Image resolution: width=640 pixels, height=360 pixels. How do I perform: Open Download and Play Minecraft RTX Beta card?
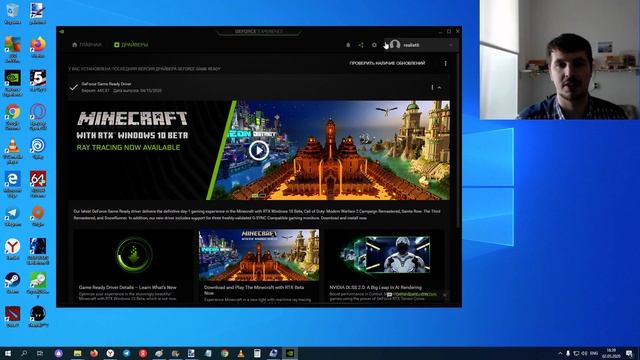click(259, 266)
